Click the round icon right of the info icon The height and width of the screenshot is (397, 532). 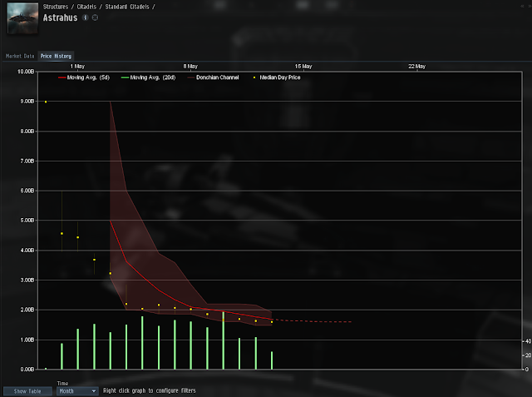pyautogui.click(x=95, y=17)
